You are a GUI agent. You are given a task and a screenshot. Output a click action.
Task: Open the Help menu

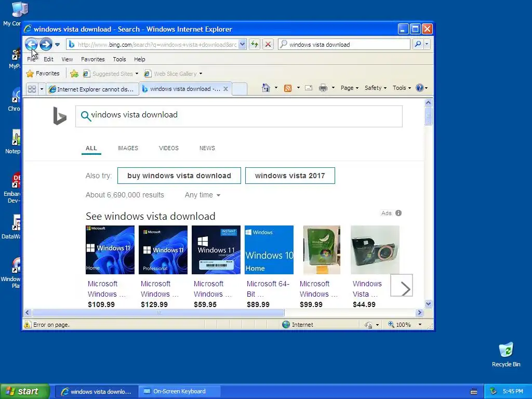(x=139, y=59)
